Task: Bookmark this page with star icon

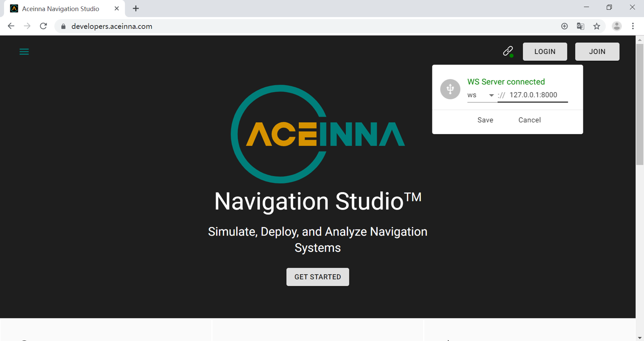Action: click(597, 26)
